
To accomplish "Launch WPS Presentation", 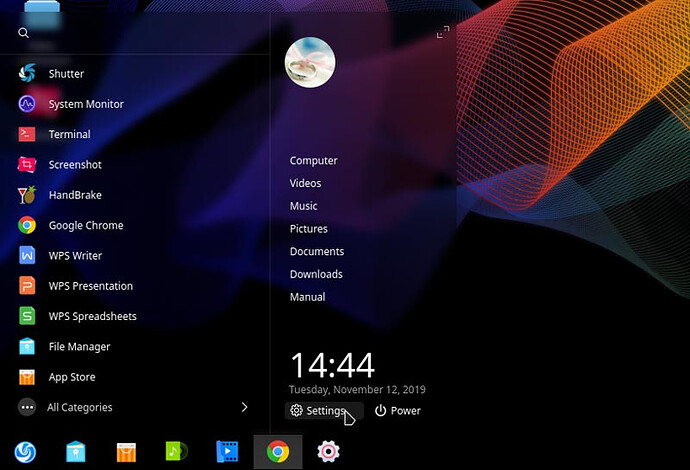I will click(x=90, y=286).
